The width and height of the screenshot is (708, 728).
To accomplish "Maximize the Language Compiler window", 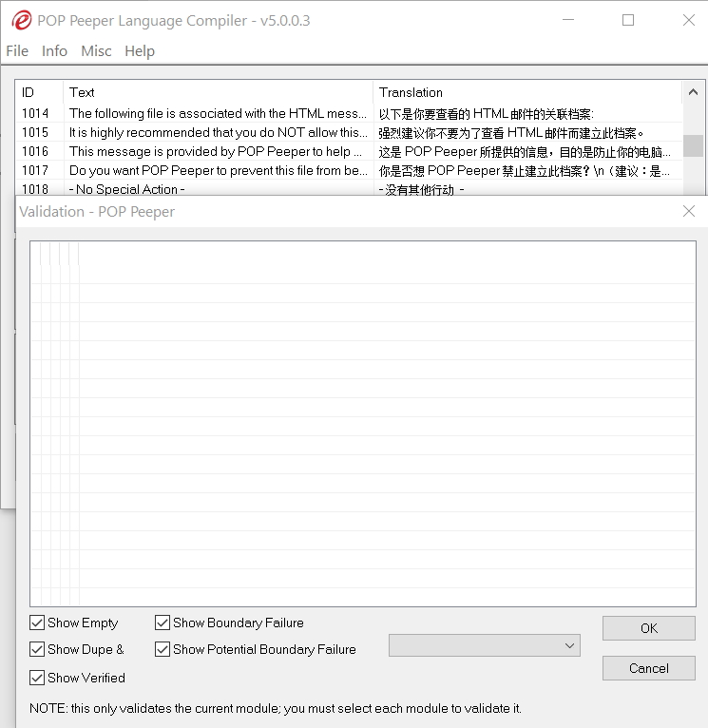I will (627, 20).
